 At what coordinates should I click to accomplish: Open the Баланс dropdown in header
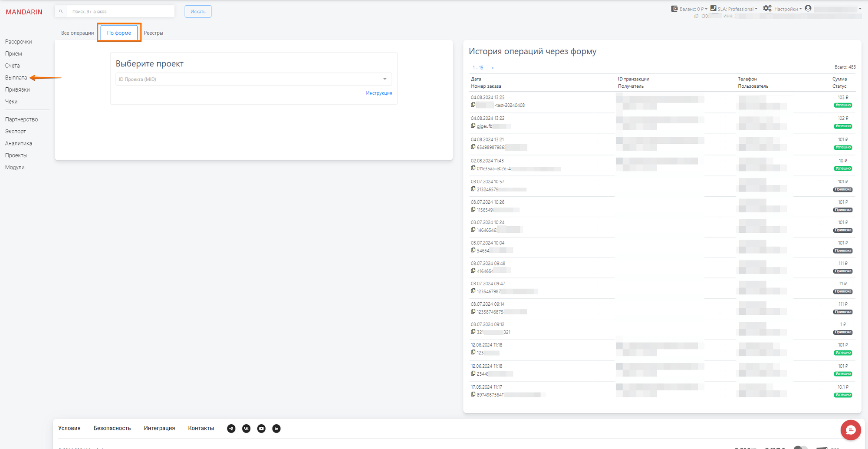pos(690,9)
